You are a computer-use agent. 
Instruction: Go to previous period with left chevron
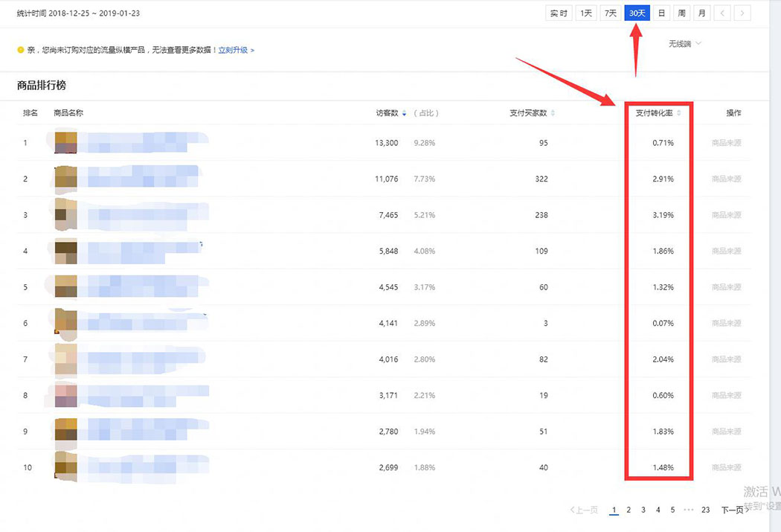[x=722, y=13]
